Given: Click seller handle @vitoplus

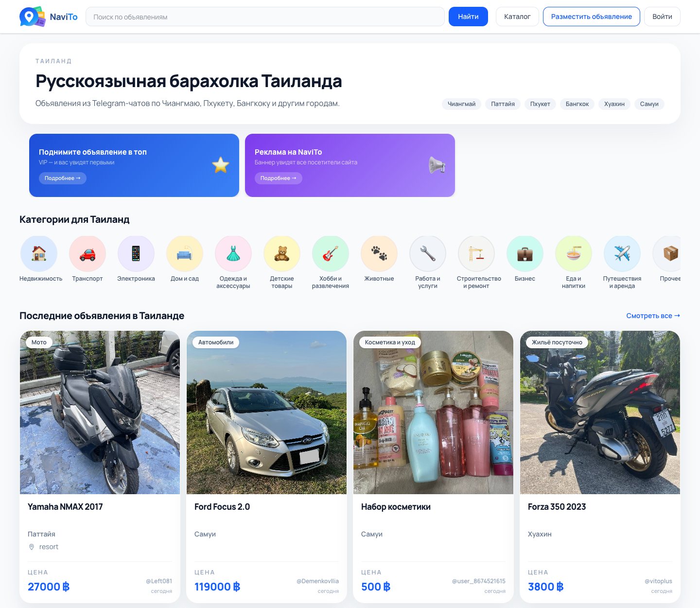Looking at the screenshot, I should click(658, 581).
